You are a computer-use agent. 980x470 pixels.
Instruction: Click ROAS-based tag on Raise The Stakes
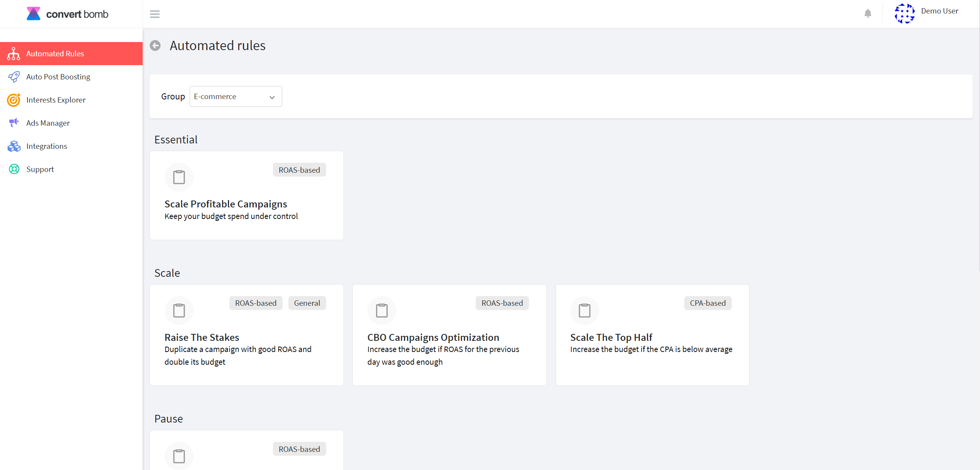pos(256,303)
